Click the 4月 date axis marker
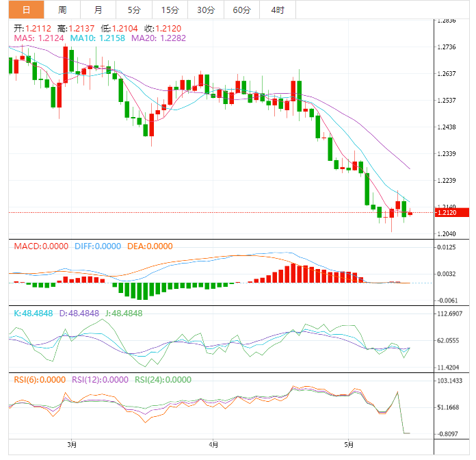Viewport: 476px width, 460px height. 213,444
